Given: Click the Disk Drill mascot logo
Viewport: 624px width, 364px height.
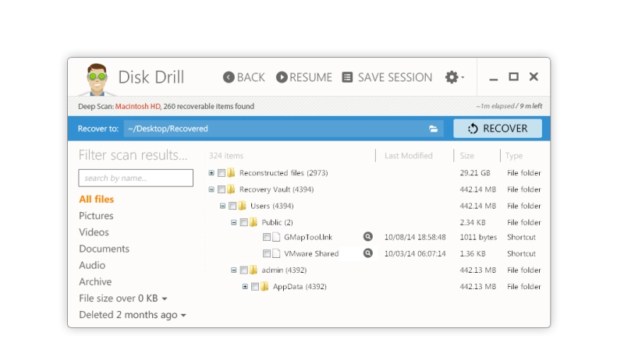Looking at the screenshot, I should (97, 80).
